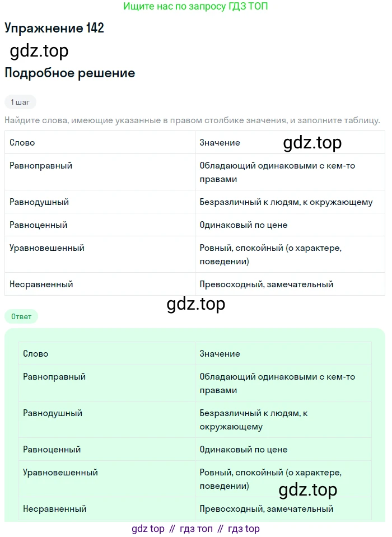Click "Равноценный" in the first table
The width and height of the screenshot is (392, 537).
[x=38, y=225]
